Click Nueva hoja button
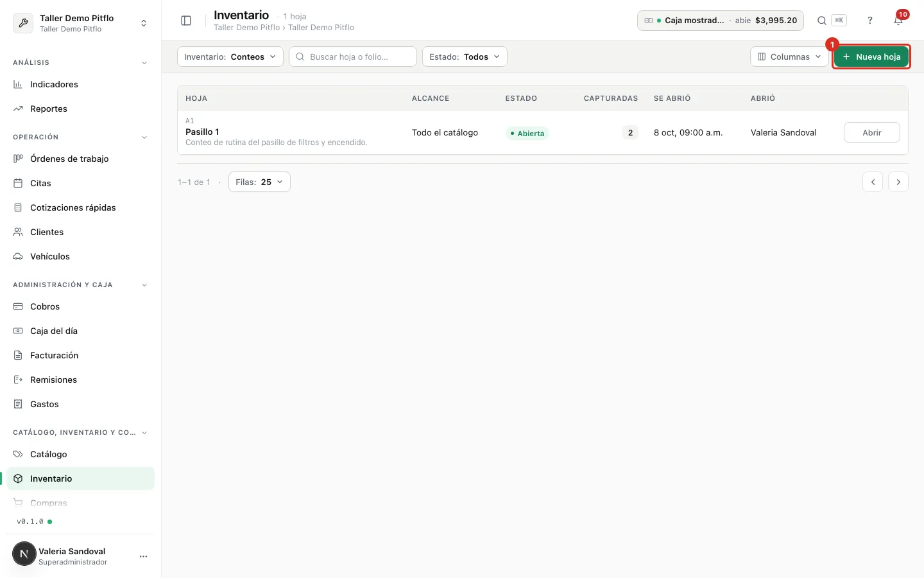The height and width of the screenshot is (578, 924). (871, 57)
